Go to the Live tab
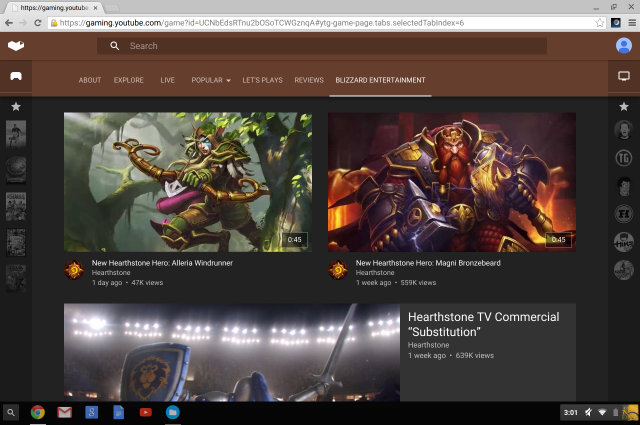 pyautogui.click(x=168, y=80)
